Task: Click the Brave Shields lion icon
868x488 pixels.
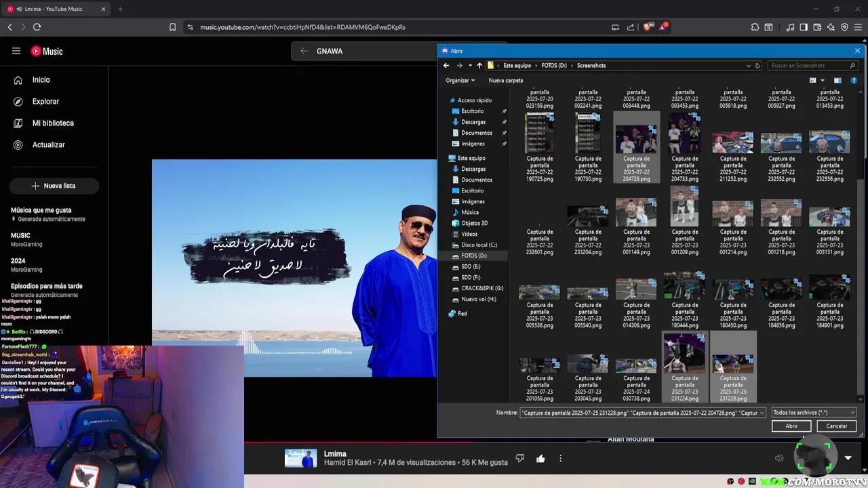Action: pyautogui.click(x=648, y=27)
